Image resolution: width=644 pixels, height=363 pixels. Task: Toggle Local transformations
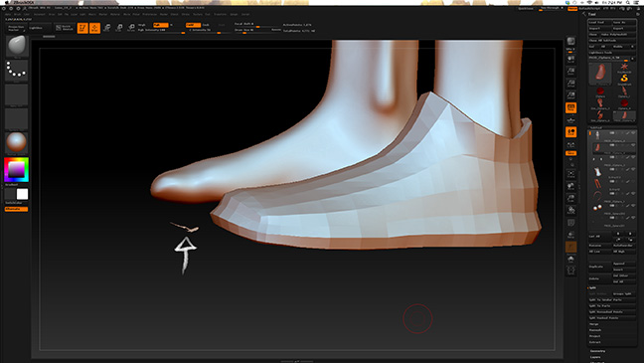click(x=570, y=132)
